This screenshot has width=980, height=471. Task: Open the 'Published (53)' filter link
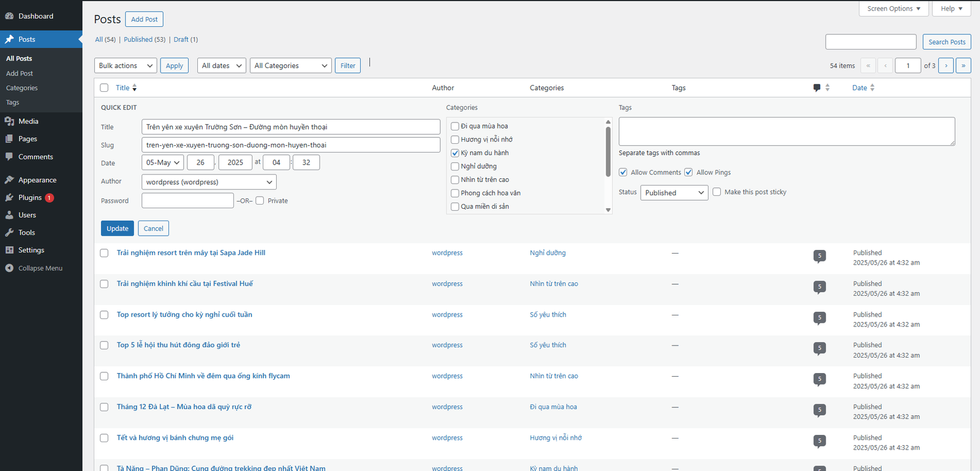[145, 39]
